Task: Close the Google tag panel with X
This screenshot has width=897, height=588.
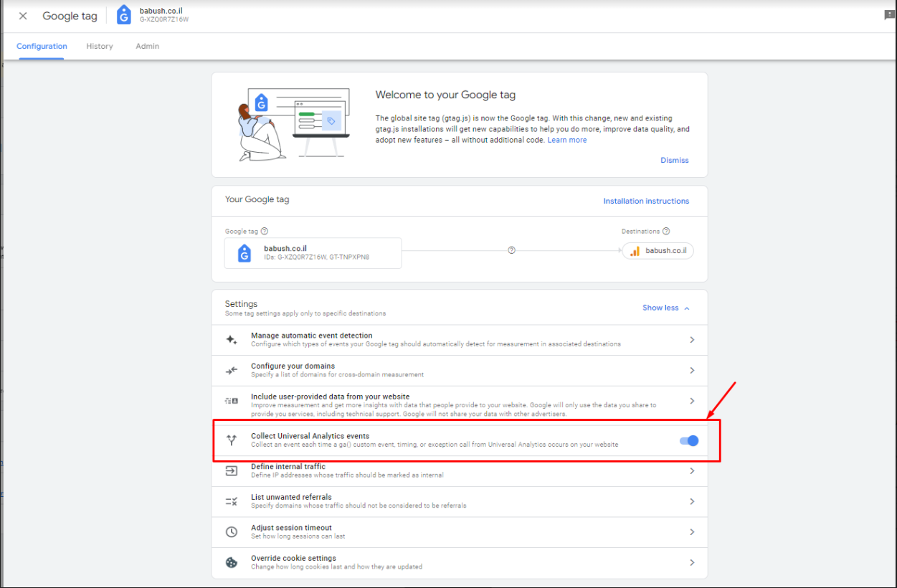Action: (23, 16)
